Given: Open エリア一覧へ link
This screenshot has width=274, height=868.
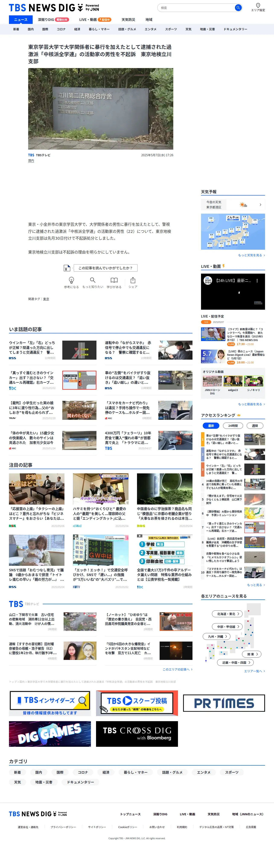Looking at the screenshot, I should point(254,671).
